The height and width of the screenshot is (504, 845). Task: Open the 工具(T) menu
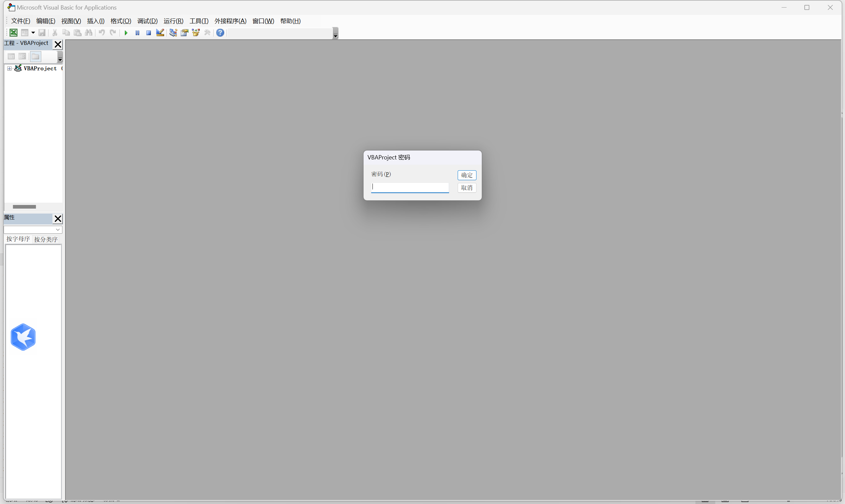coord(199,21)
